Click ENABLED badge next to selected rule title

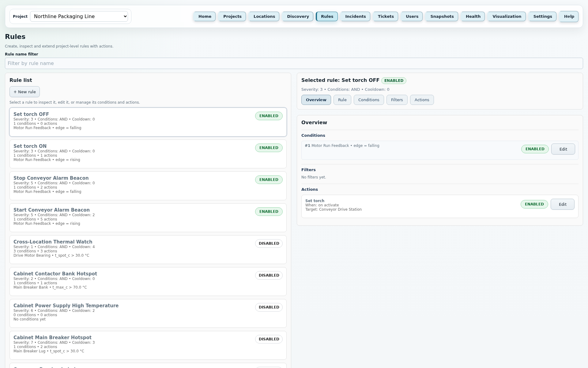394,81
